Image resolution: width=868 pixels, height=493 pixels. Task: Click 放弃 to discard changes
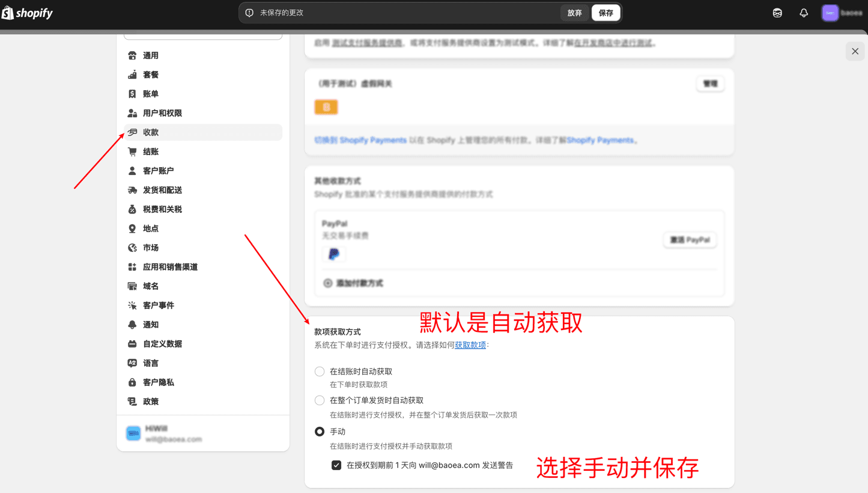point(575,13)
